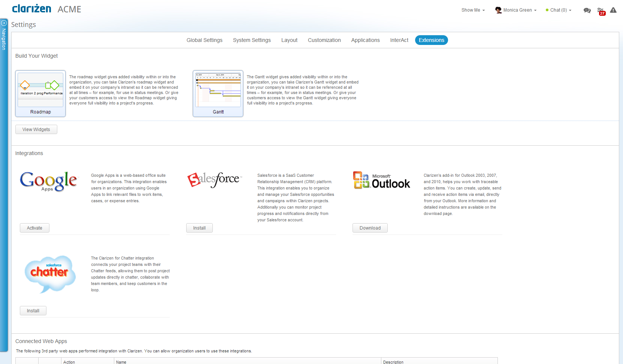Download the Outlook add-in

click(x=370, y=228)
